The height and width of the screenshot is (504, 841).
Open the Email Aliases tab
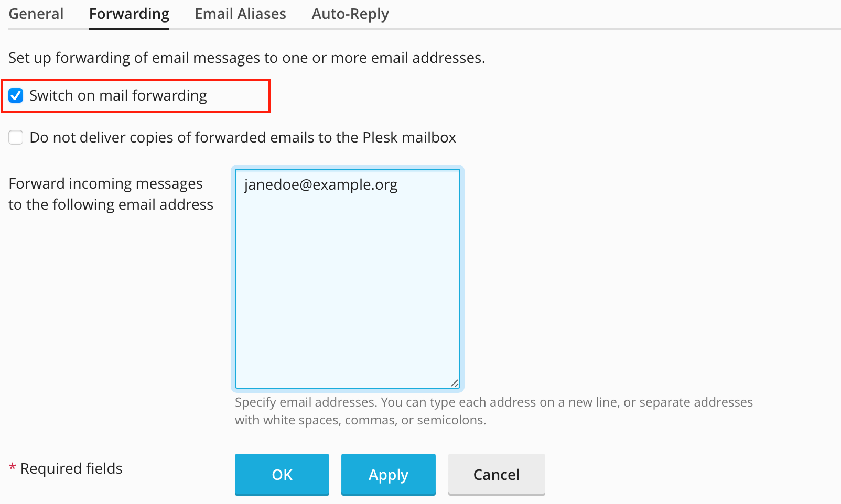[240, 14]
